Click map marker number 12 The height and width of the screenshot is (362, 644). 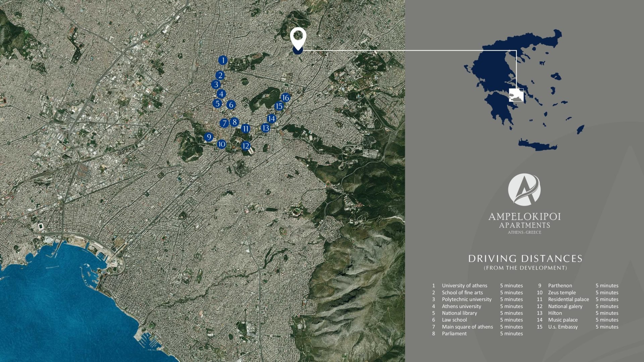(x=246, y=146)
